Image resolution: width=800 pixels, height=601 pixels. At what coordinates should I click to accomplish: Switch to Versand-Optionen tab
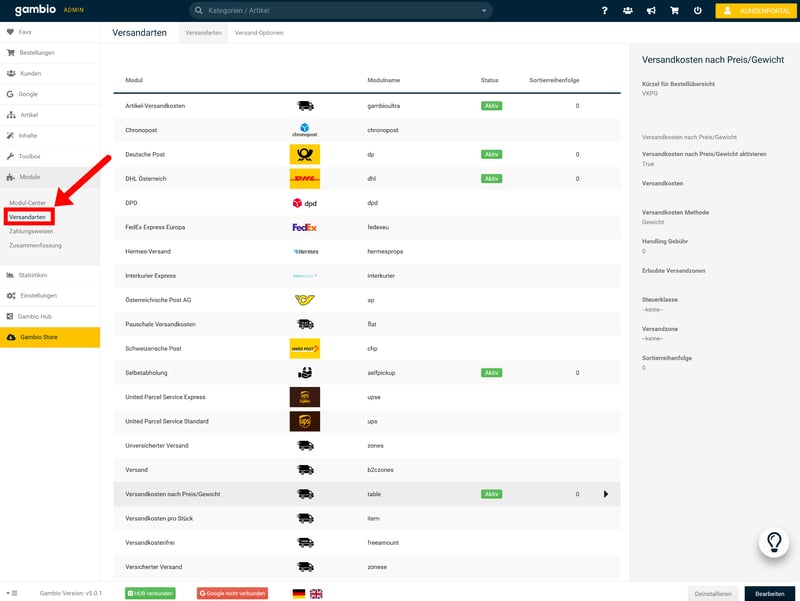[x=258, y=33]
